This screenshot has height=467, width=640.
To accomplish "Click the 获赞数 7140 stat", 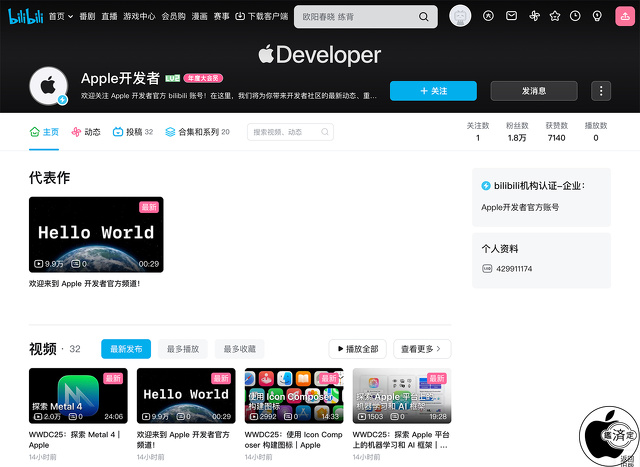I will (557, 131).
